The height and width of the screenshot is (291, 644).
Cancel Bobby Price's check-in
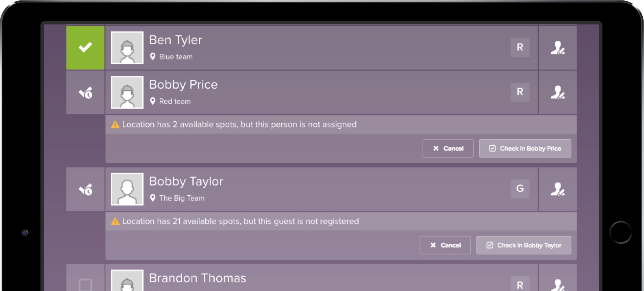(448, 149)
